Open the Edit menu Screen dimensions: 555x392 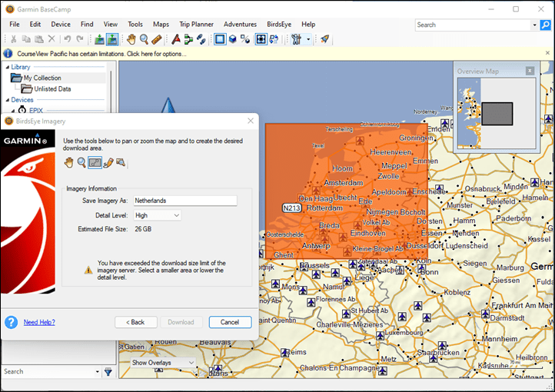(x=35, y=25)
